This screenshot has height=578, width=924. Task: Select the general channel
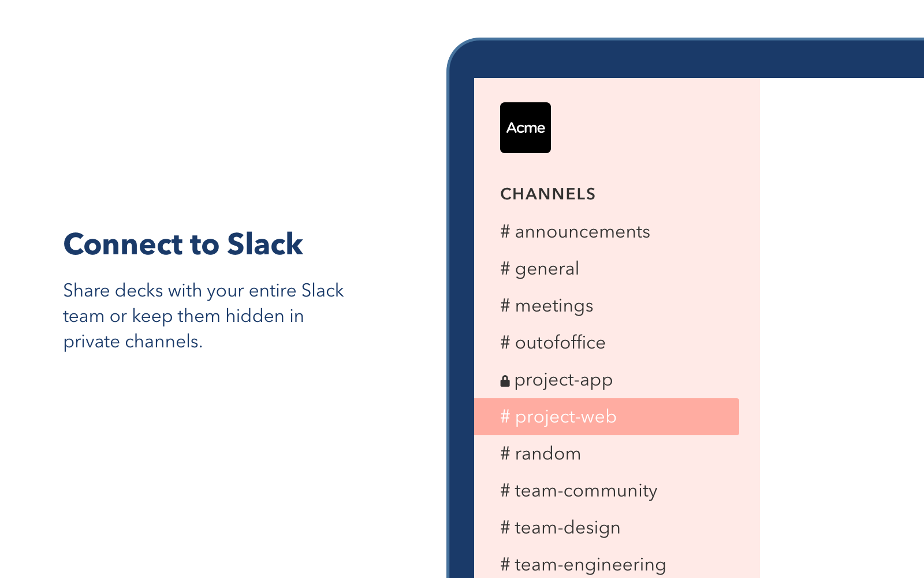(x=539, y=269)
